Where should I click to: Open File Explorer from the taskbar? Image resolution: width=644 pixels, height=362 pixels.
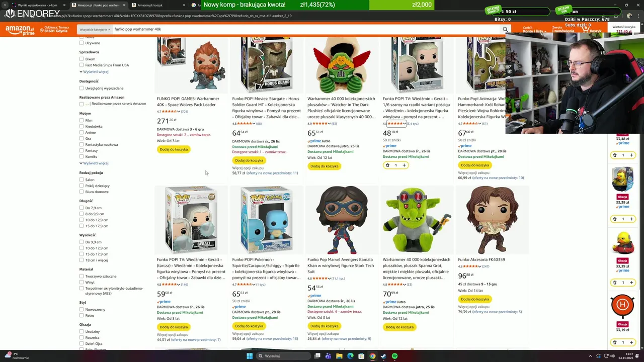coord(339,356)
